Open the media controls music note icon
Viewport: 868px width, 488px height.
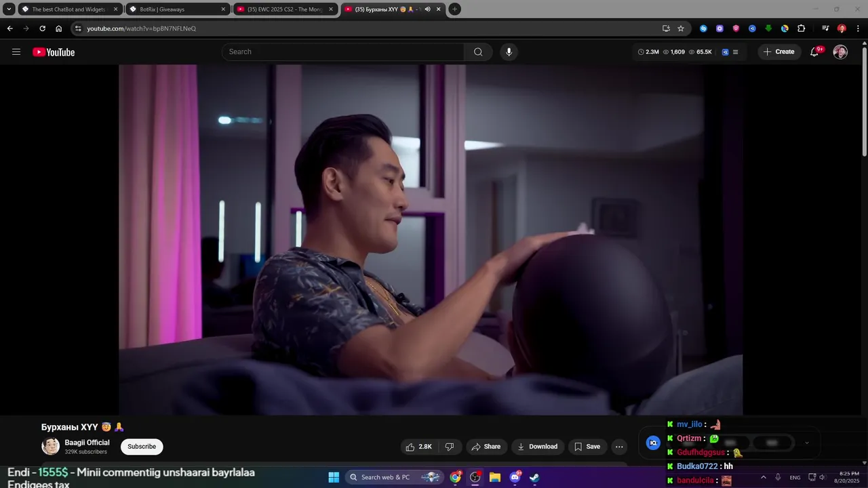[825, 28]
